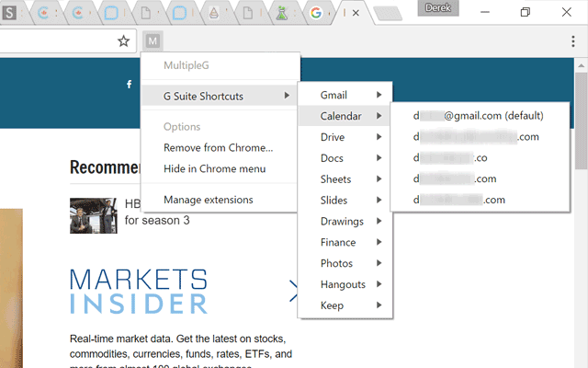588x368 pixels.
Task: Select the account ending in .co
Action: 480,157
